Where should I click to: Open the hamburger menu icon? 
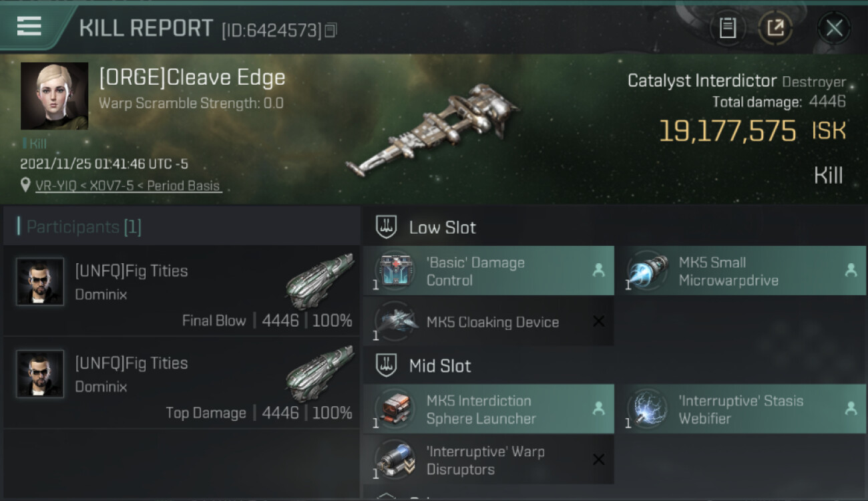[29, 26]
